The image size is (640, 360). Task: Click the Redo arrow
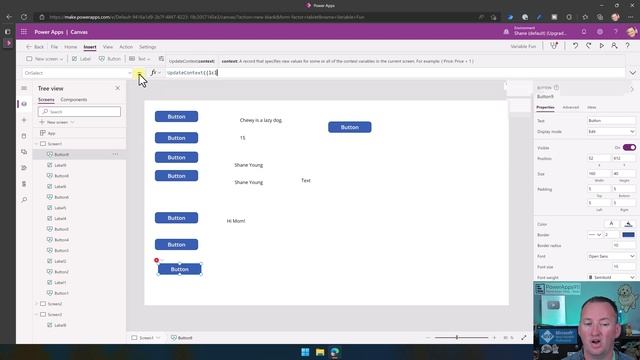(588, 46)
